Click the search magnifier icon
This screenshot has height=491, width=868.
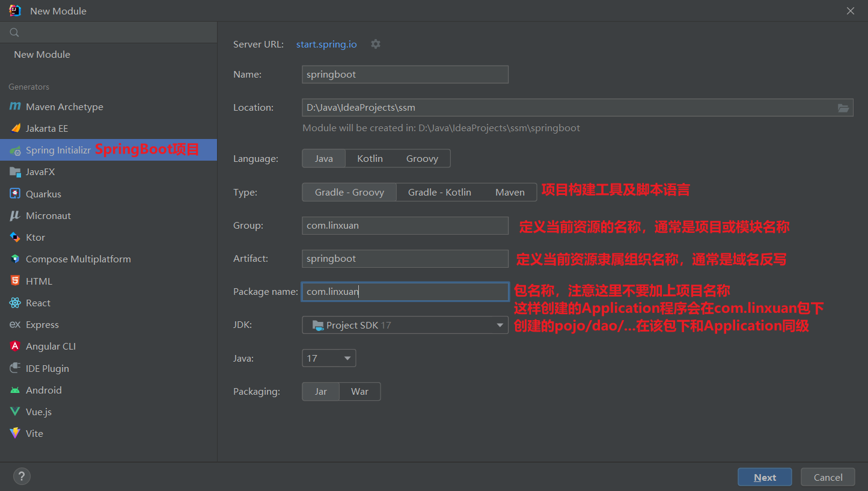[x=14, y=32]
